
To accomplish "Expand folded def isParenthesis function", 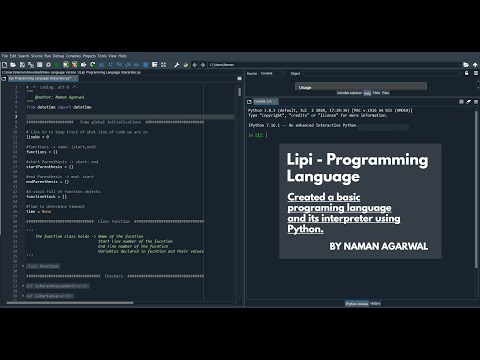I will (23, 286).
